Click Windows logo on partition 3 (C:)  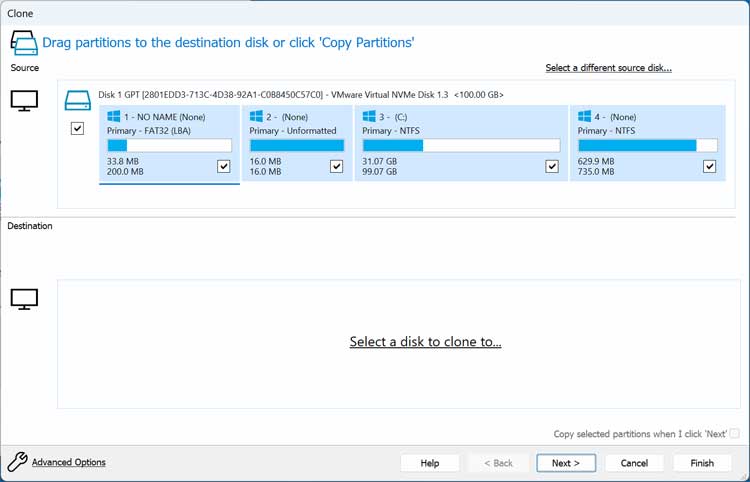369,116
